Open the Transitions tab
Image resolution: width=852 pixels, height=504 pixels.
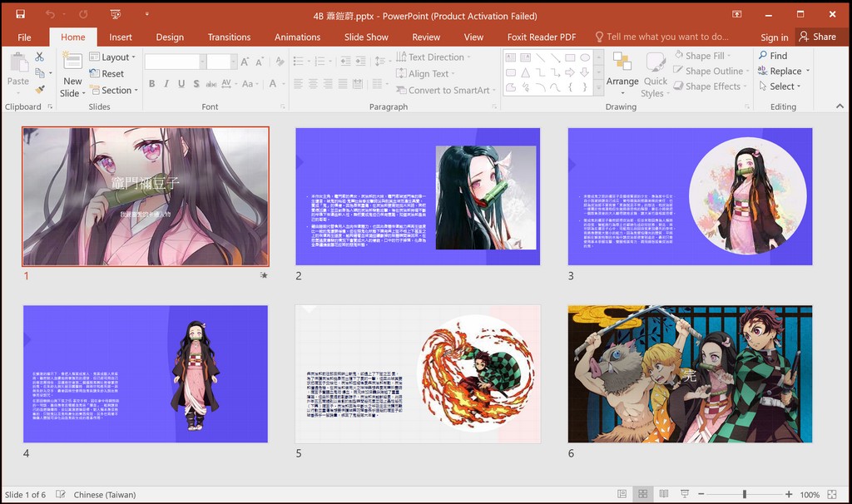230,37
